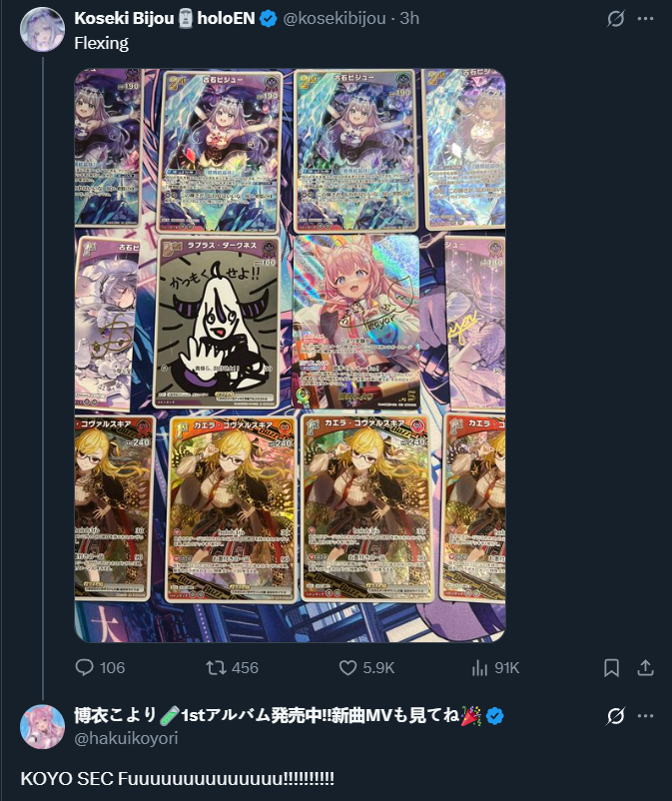Like the Flexing tweet via the heart icon
Screen dimensions: 672x801
click(347, 667)
